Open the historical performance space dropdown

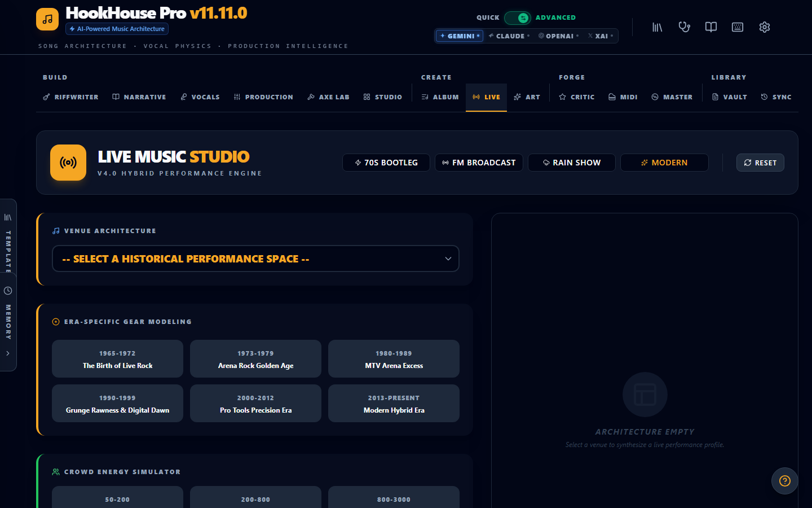(255, 259)
